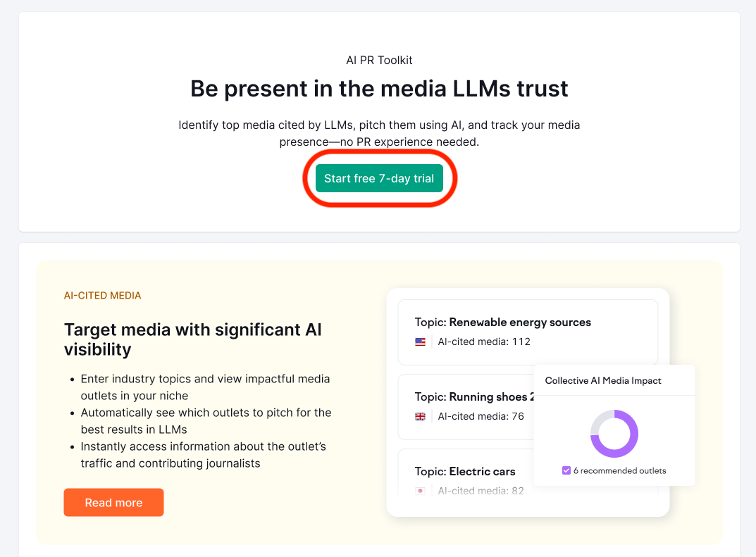Click the orange Read more button
Viewport: 756px width, 557px height.
[x=113, y=503]
